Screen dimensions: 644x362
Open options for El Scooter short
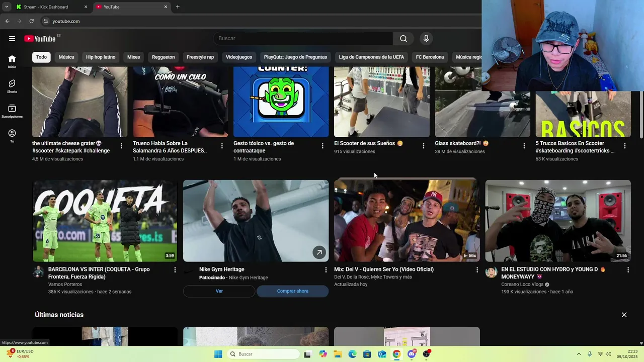[x=423, y=146]
